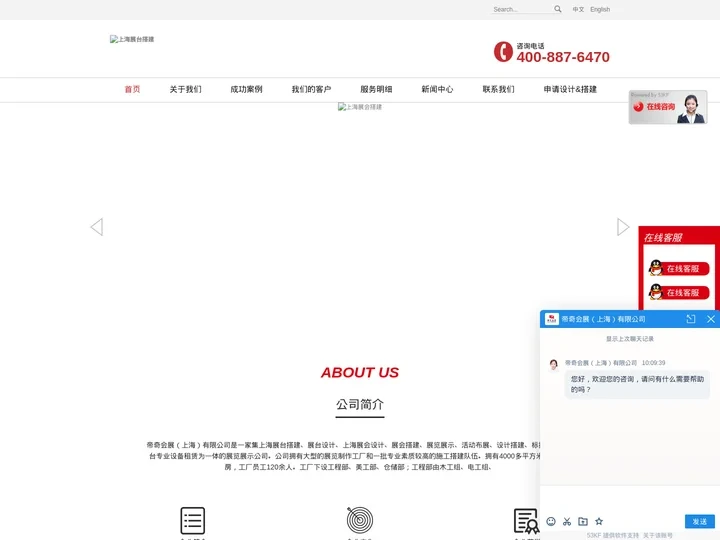Show previous chat history 显示上次聊天记录

630,339
